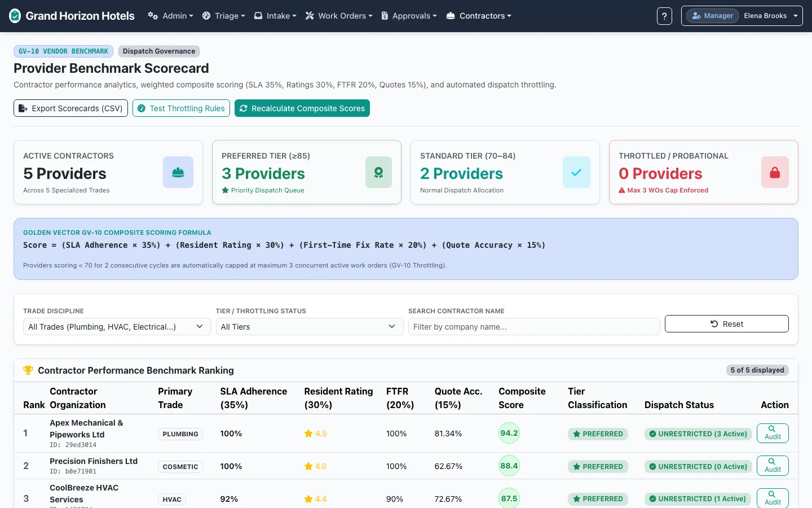This screenshot has height=508, width=812.
Task: Open the Work Orders menu
Action: tap(338, 16)
